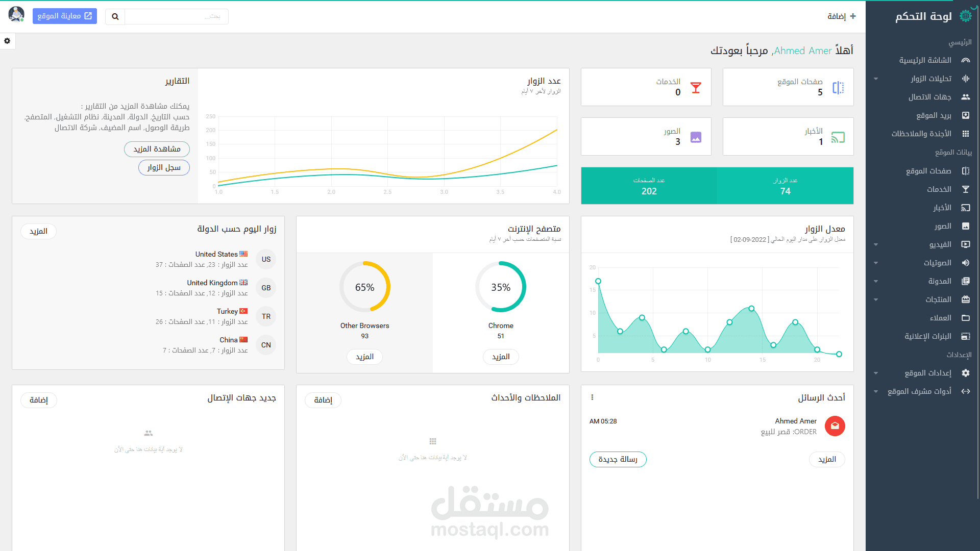Click the green cast icon in news card
The image size is (980, 551).
tap(838, 137)
